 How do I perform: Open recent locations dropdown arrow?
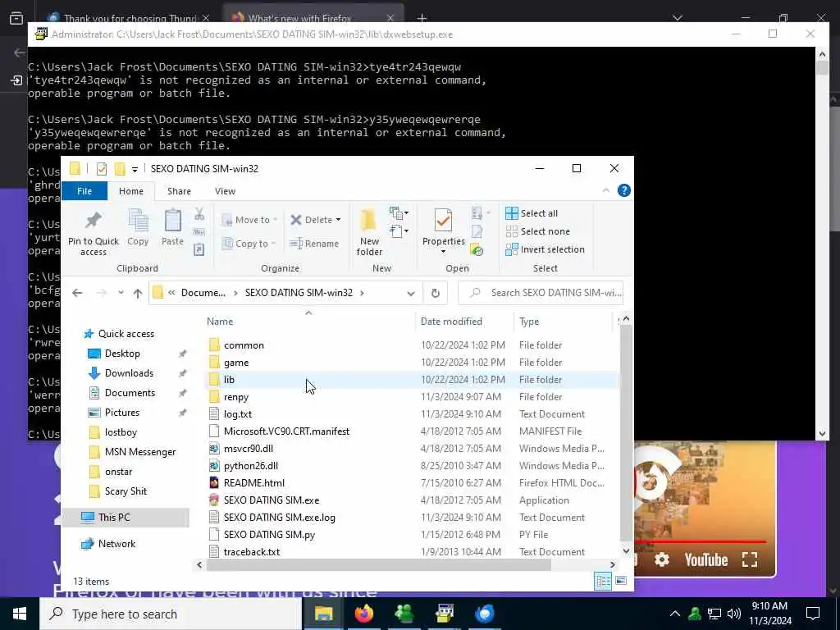coord(121,293)
